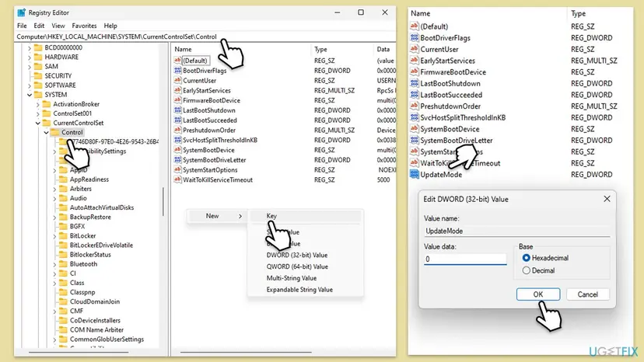Open the Favorites menu
Screen dimensions: 644x362
click(x=84, y=26)
